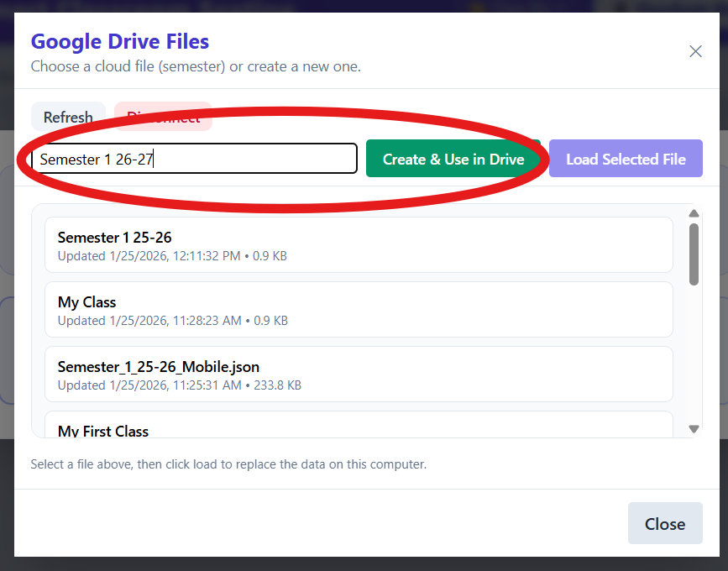The width and height of the screenshot is (728, 571).
Task: Disconnect from Google Drive
Action: pyautogui.click(x=163, y=117)
